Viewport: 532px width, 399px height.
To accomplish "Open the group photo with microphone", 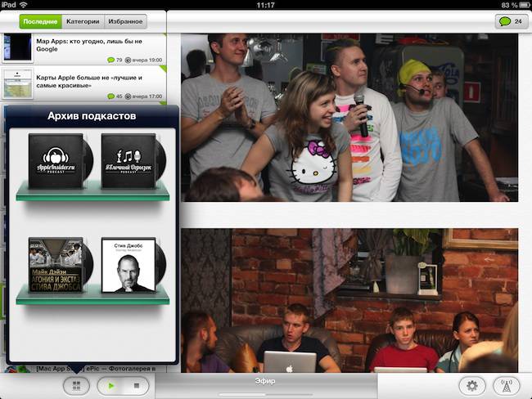I will tap(349, 117).
